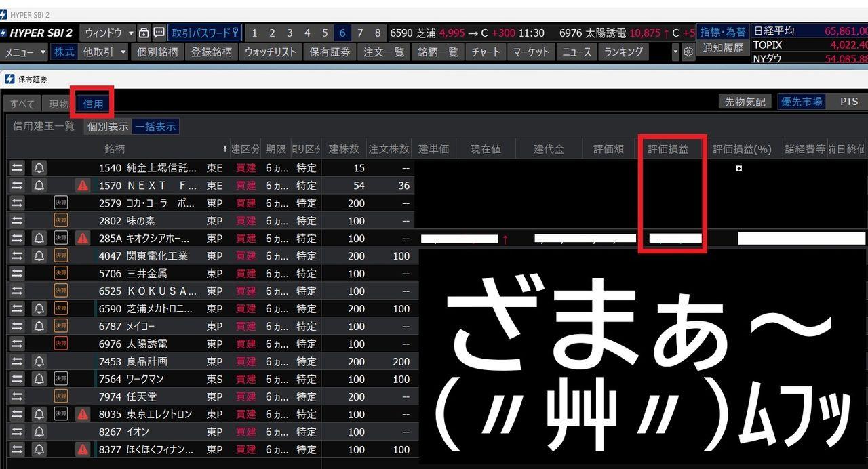Viewport: 868px width, 469px height.
Task: Switch the list to 一括表示 mode
Action: pyautogui.click(x=155, y=127)
